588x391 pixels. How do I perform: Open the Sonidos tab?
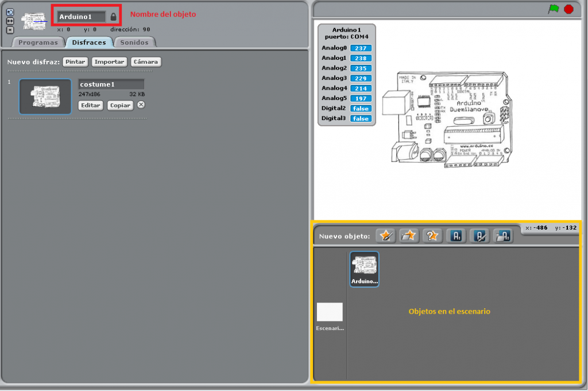(x=135, y=42)
